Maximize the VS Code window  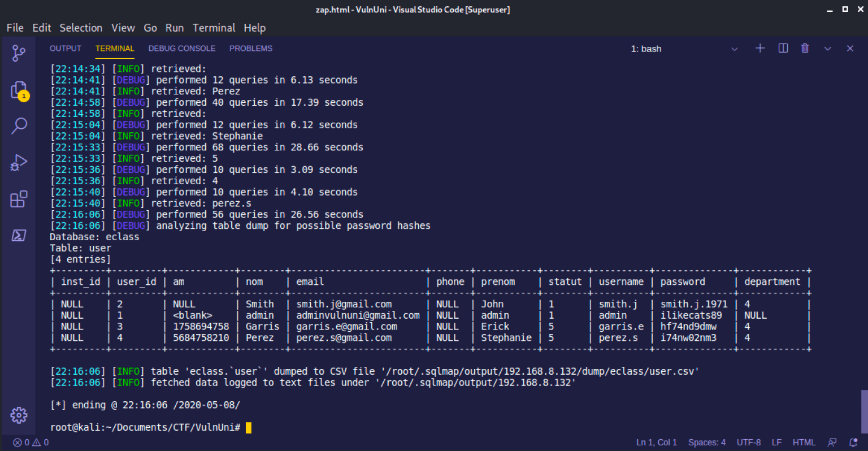(x=845, y=9)
